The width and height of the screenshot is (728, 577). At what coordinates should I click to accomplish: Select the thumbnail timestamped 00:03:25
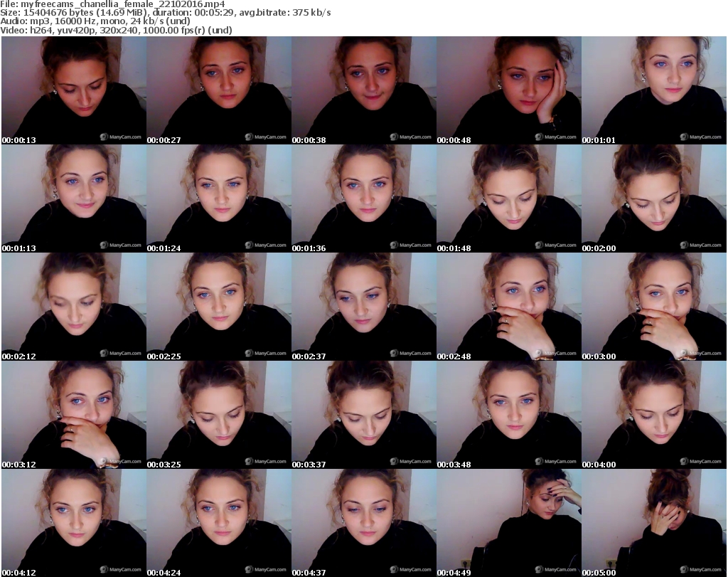pyautogui.click(x=219, y=415)
